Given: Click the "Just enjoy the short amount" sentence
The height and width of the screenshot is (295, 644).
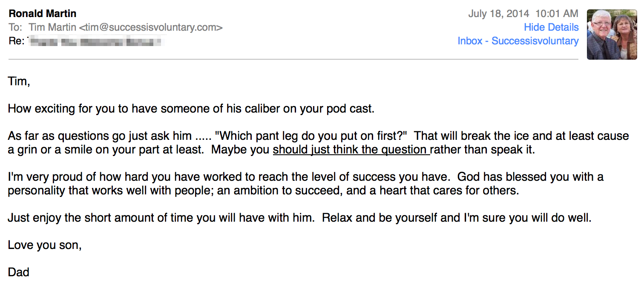Looking at the screenshot, I should pyautogui.click(x=161, y=218).
